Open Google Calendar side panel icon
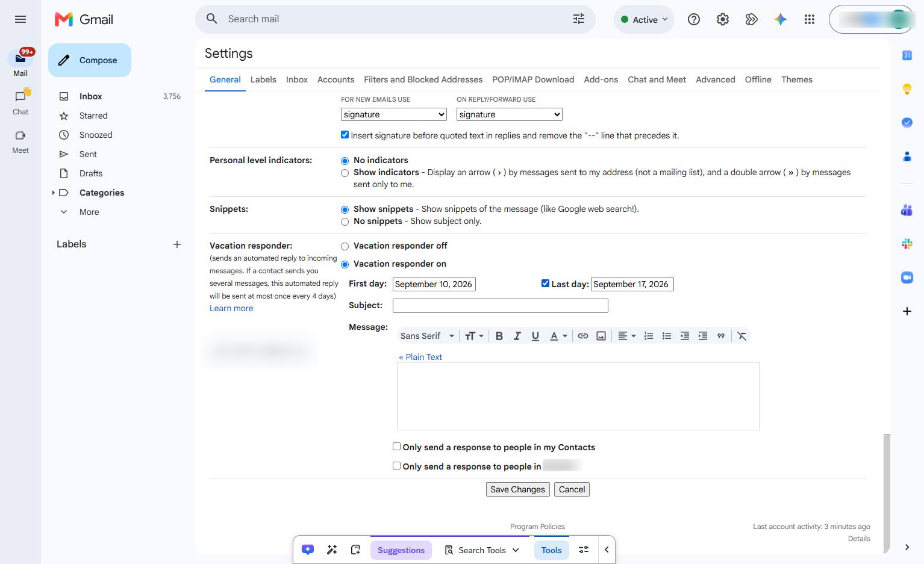 [x=907, y=55]
